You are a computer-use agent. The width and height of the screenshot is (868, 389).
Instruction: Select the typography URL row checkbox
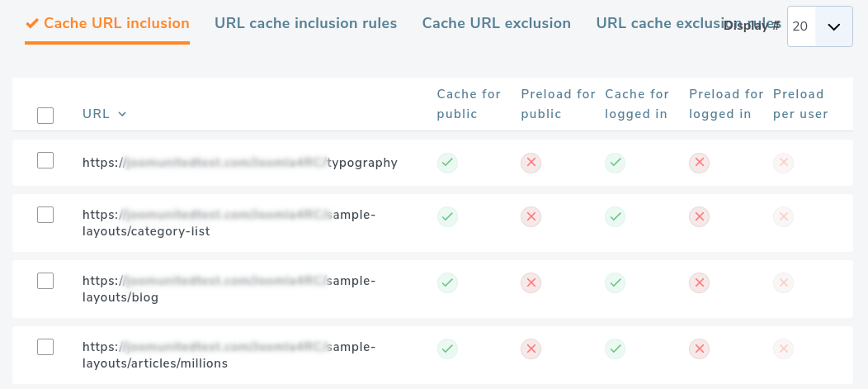tap(45, 161)
